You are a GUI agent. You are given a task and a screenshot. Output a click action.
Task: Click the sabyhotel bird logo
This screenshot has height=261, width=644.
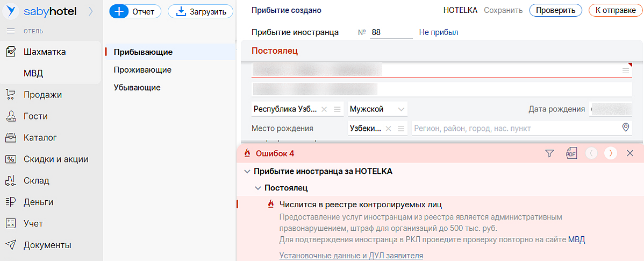coord(11,11)
